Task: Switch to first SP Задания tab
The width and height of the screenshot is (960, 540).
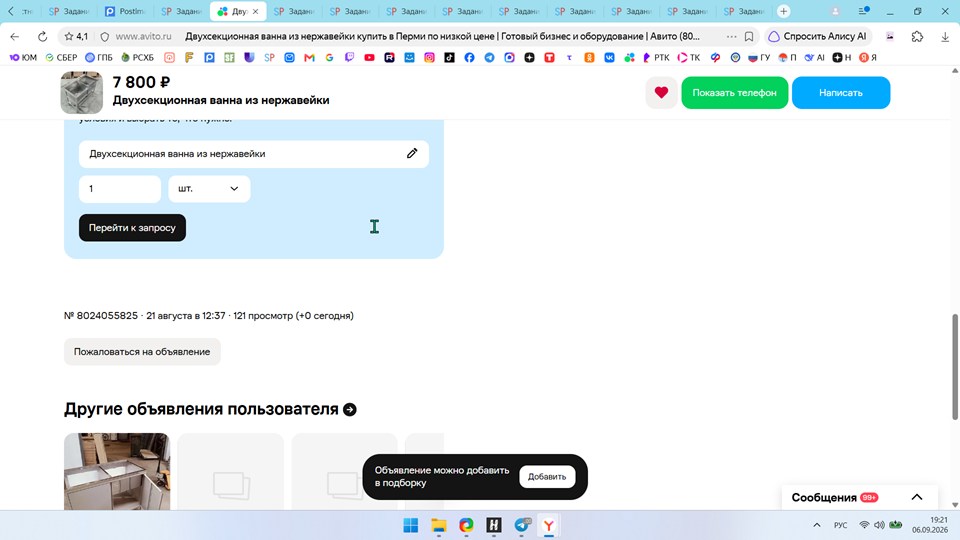Action: 69,11
